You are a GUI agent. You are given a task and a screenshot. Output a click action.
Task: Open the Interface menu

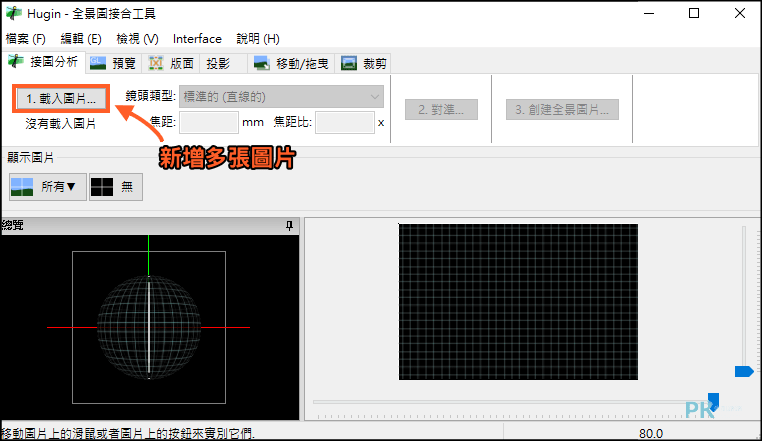pos(197,39)
